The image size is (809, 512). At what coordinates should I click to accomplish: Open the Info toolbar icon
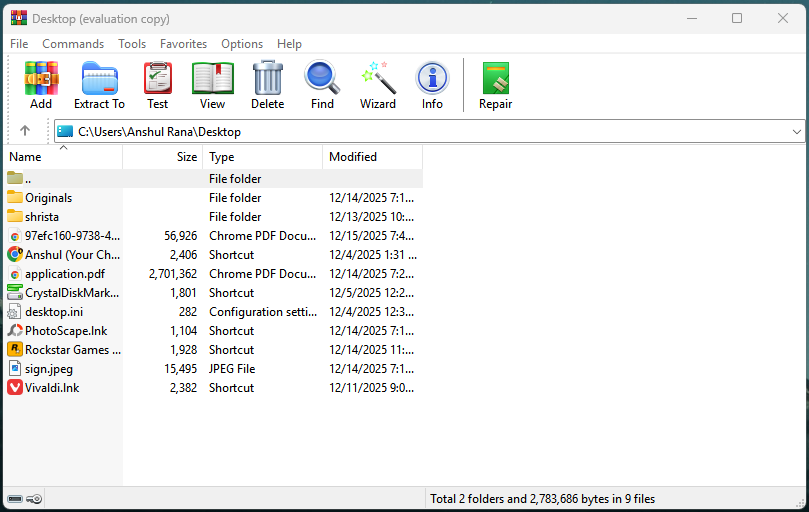[x=432, y=78]
